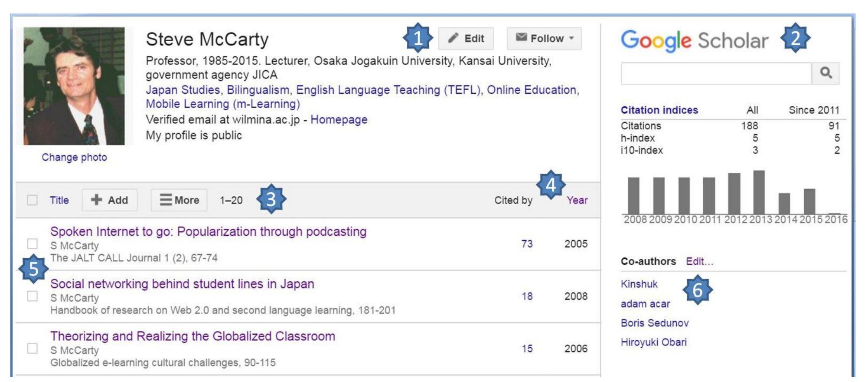Open the More actions menu

pos(179,200)
